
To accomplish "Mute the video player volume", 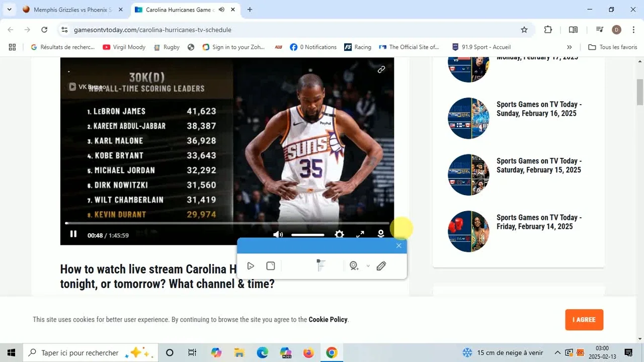I will [x=278, y=235].
